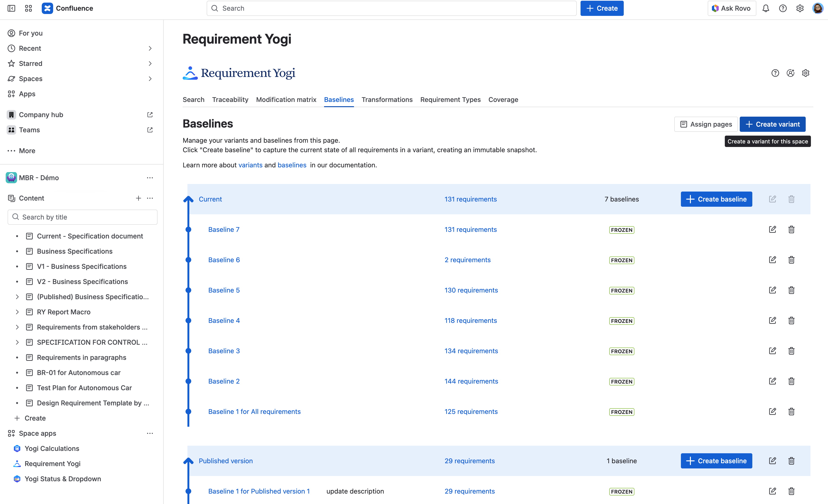Edit the Published version variant
Viewport: 828px width, 504px height.
772,461
